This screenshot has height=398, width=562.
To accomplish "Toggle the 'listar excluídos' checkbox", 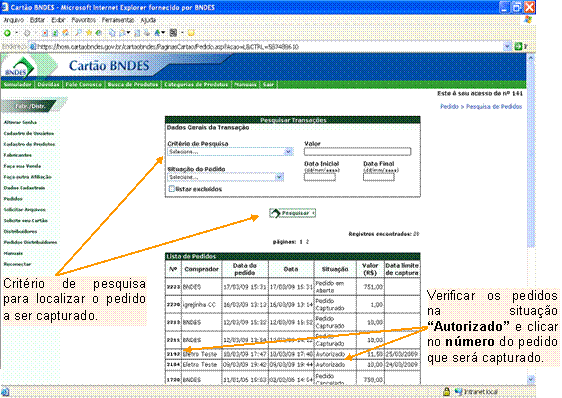I will pyautogui.click(x=171, y=189).
